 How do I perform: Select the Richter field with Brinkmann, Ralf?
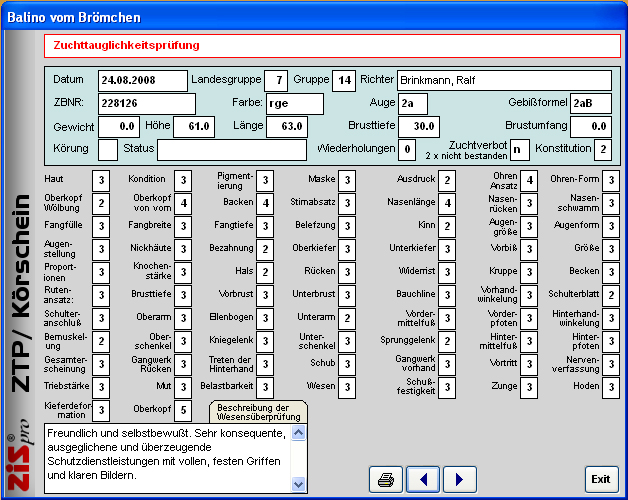(503, 80)
